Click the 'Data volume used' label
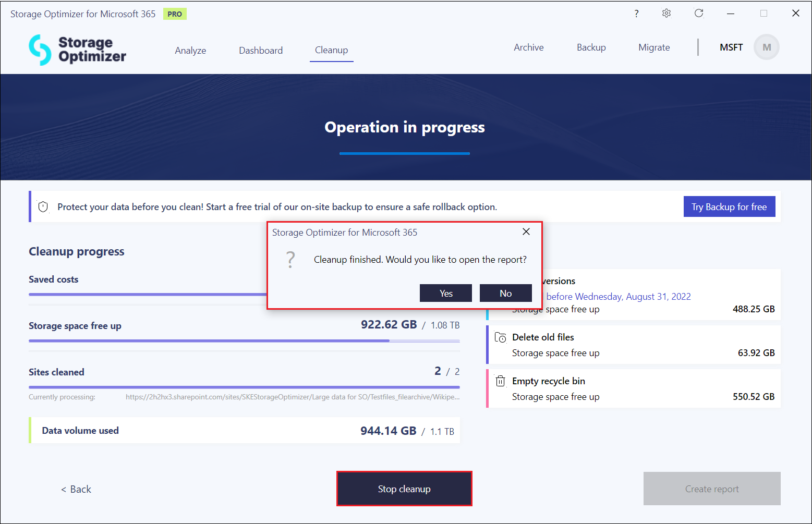Viewport: 812px width, 524px height. (80, 431)
